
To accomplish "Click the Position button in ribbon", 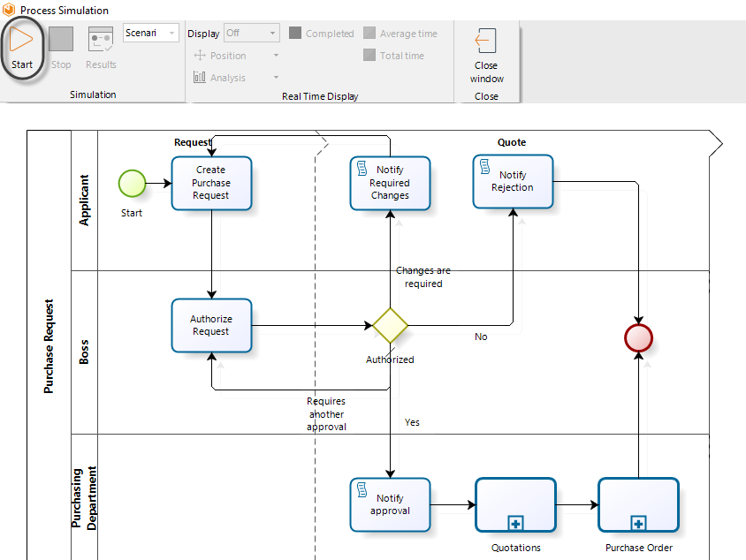I will click(220, 56).
